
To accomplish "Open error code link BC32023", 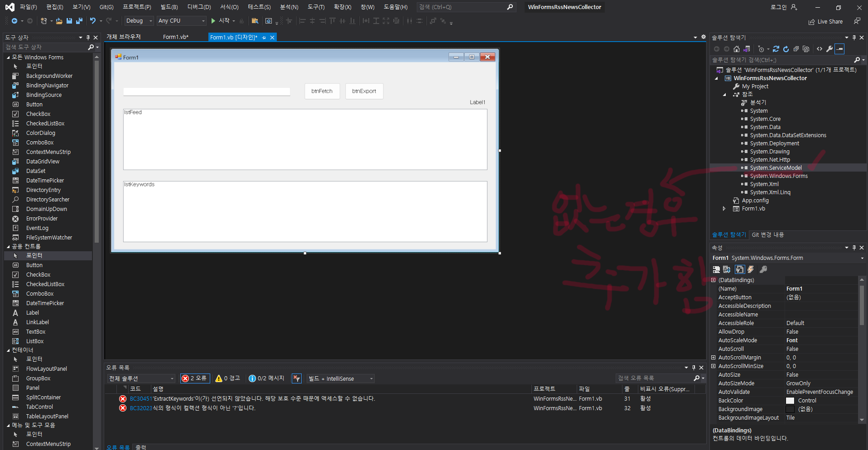I will [x=140, y=408].
